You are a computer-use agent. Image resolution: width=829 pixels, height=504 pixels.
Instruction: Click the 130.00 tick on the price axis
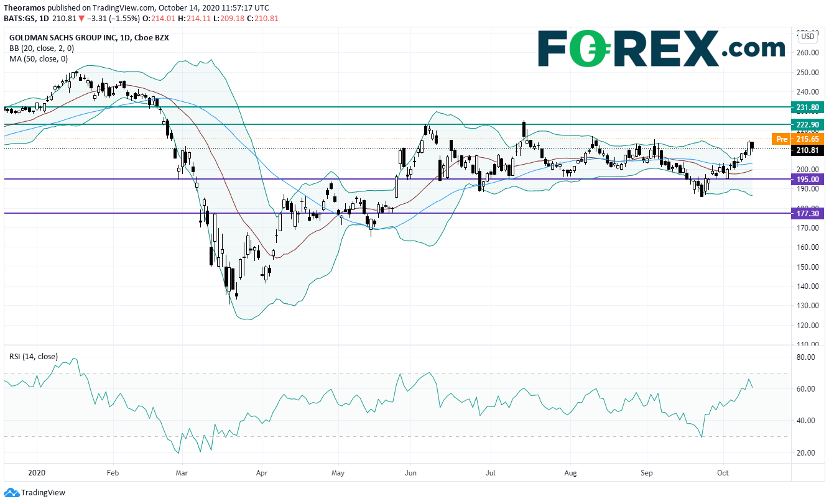point(808,306)
